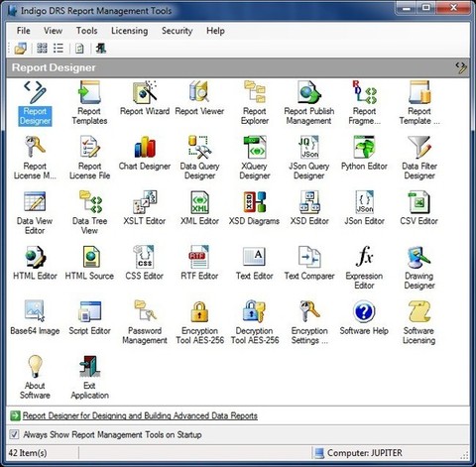Viewport: 476px width, 467px height.
Task: Open the Licensing menu
Action: [129, 31]
